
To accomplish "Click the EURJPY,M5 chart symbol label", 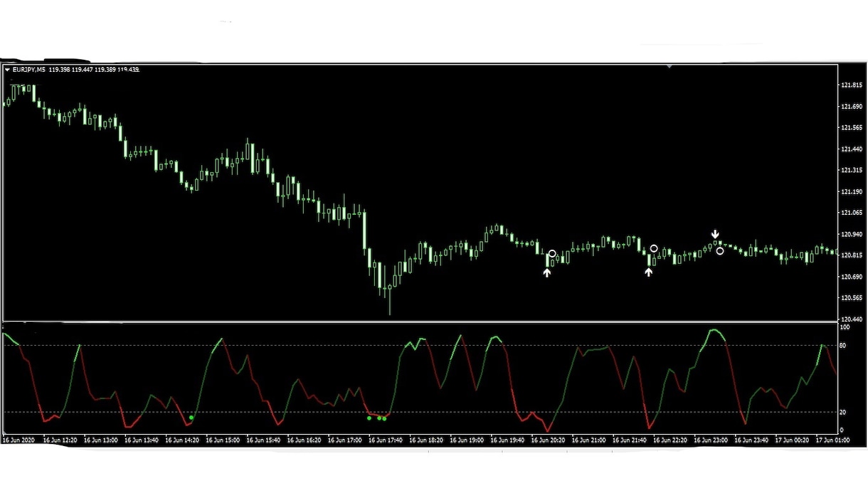I will (30, 70).
